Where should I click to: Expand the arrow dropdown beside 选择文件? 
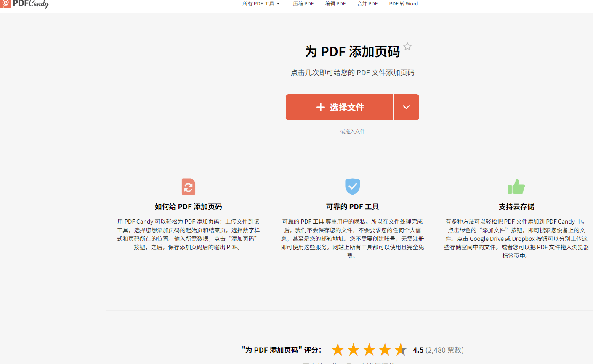click(406, 107)
